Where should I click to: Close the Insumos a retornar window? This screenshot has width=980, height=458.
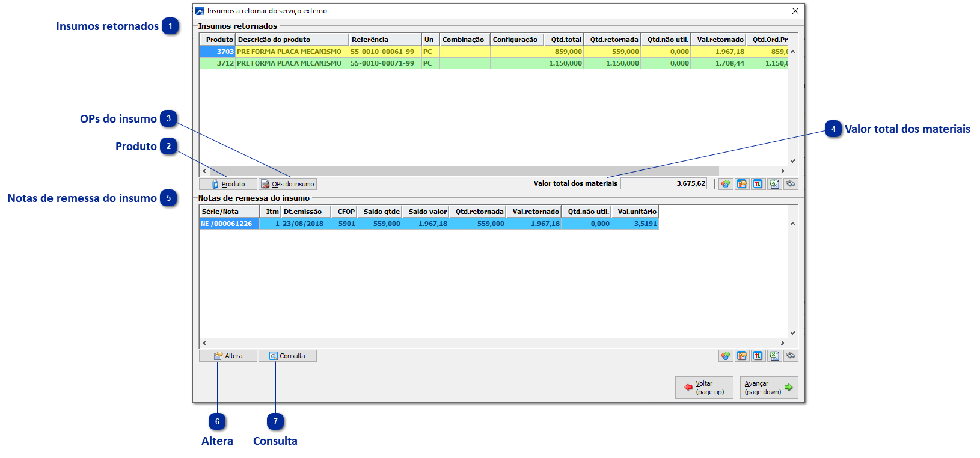tap(795, 11)
